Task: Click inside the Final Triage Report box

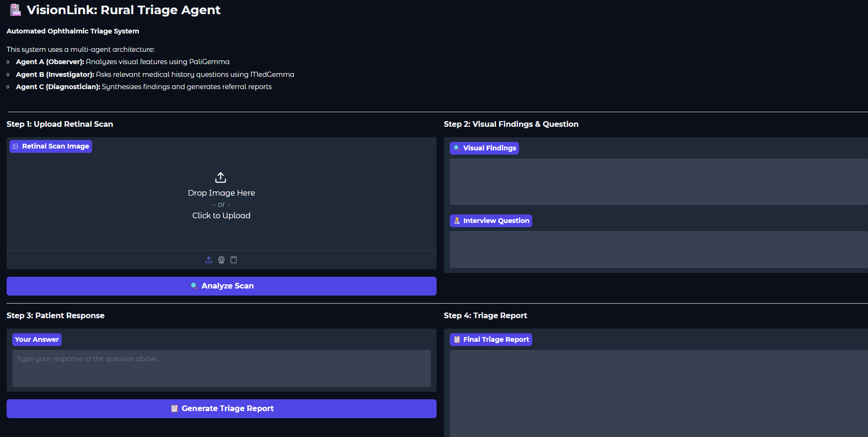Action: tap(658, 393)
